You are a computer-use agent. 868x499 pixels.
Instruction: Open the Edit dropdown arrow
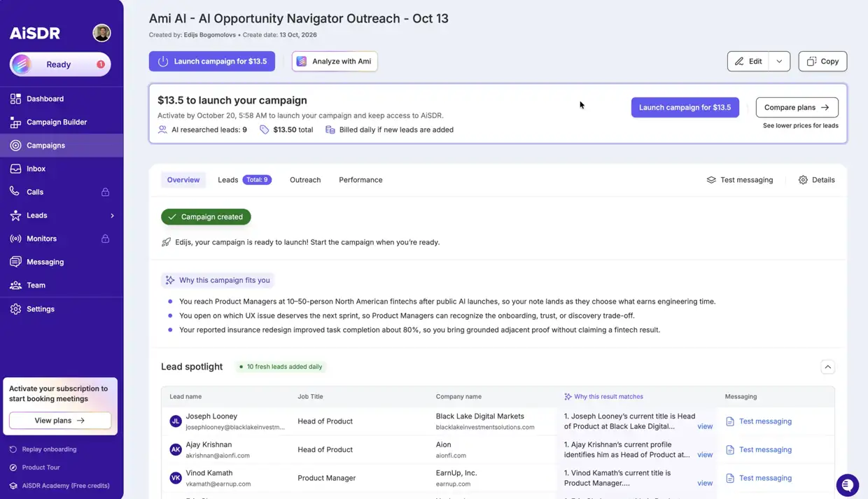(x=779, y=62)
